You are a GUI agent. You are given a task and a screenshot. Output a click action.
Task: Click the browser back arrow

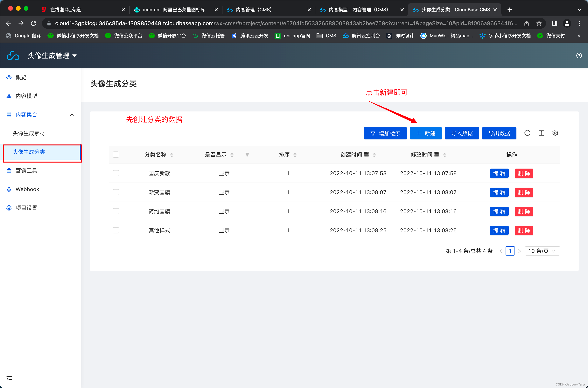[x=9, y=23]
